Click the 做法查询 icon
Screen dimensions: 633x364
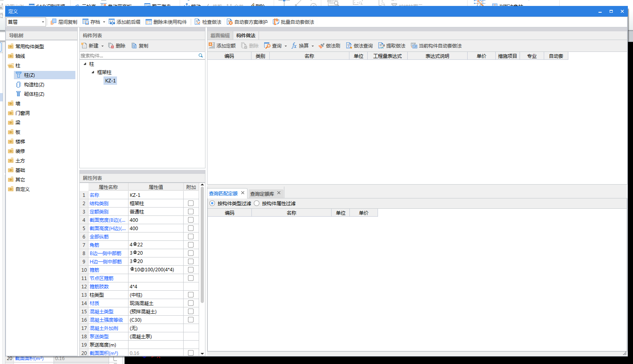pos(349,46)
